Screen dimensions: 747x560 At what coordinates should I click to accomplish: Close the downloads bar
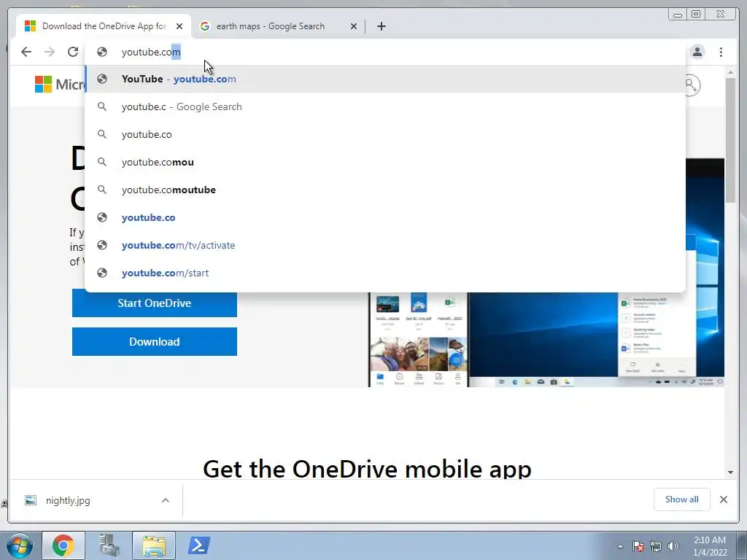coord(723,499)
